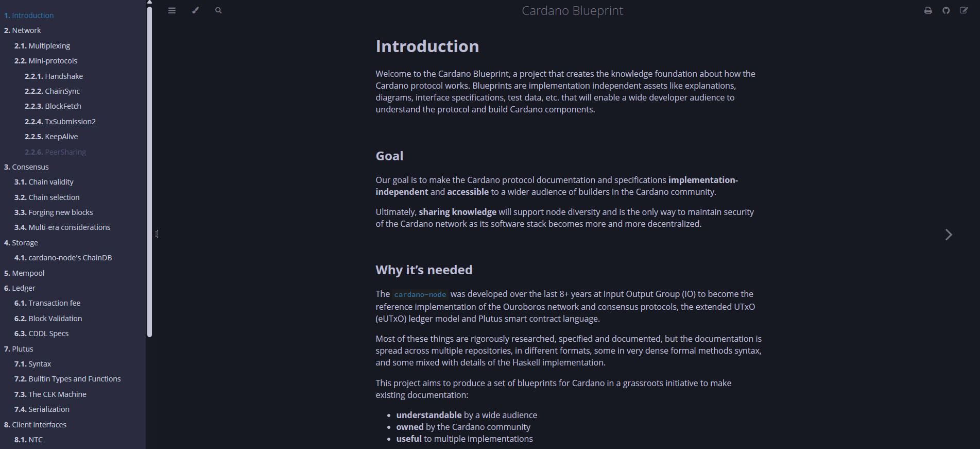Click the print book icon
This screenshot has height=449, width=980.
pos(928,10)
